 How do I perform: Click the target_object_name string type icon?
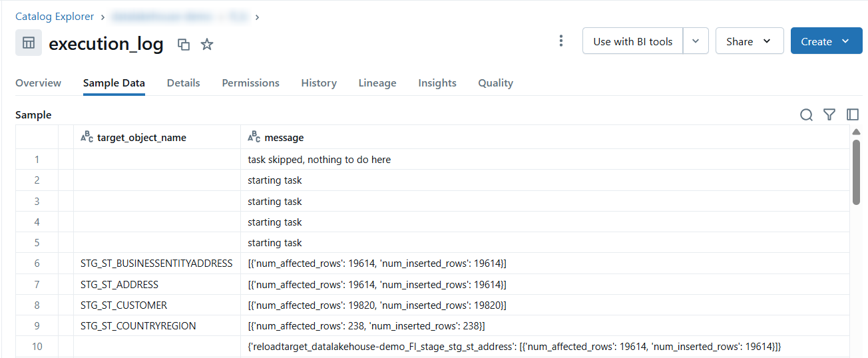point(87,137)
